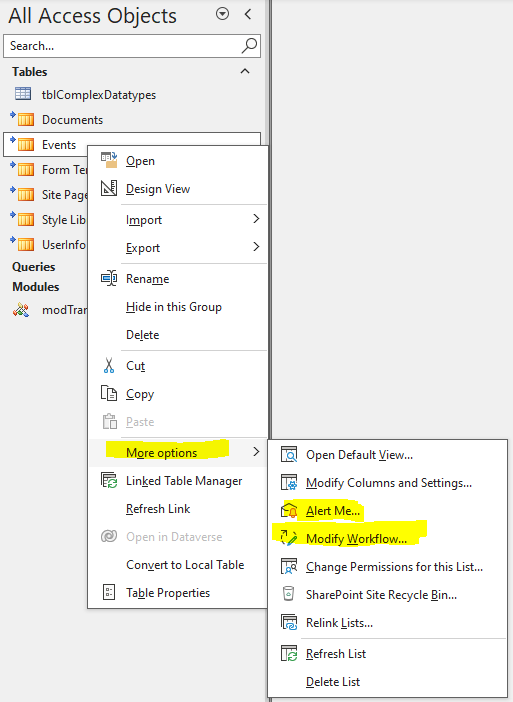The width and height of the screenshot is (513, 702).
Task: Open the navigation pane filter dropdown
Action: click(x=222, y=14)
